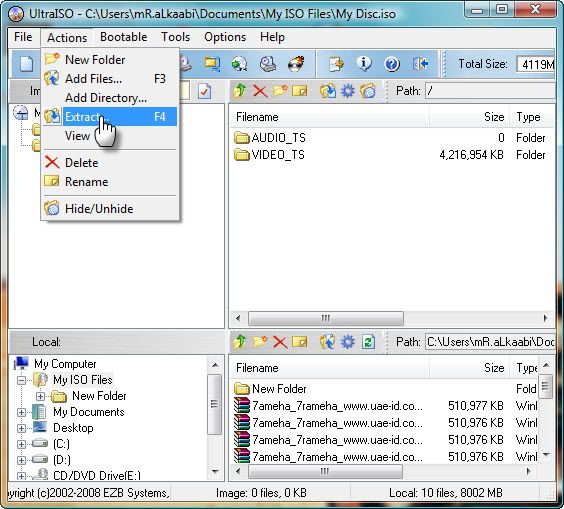
Task: Click the Mount to Virtual Drive toolbar icon
Action: click(x=268, y=64)
